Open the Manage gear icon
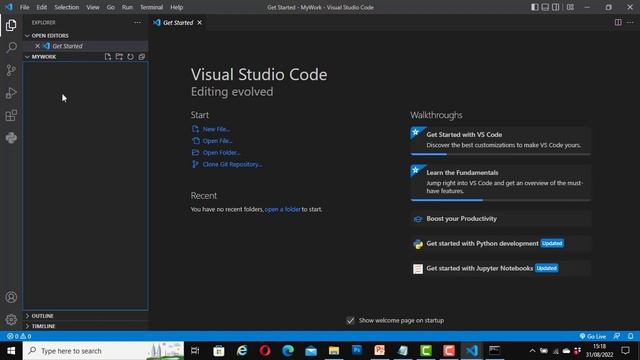Viewport: 640px width, 360px height. pos(11,320)
